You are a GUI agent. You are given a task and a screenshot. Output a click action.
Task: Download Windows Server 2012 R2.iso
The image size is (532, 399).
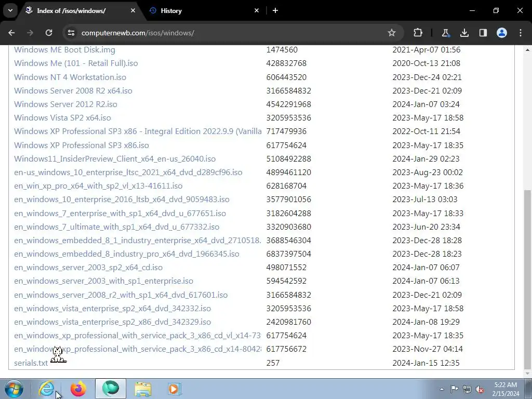click(65, 104)
